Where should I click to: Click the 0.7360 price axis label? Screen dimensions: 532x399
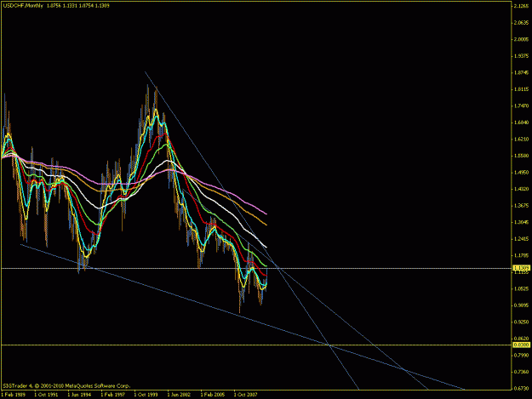(522, 372)
